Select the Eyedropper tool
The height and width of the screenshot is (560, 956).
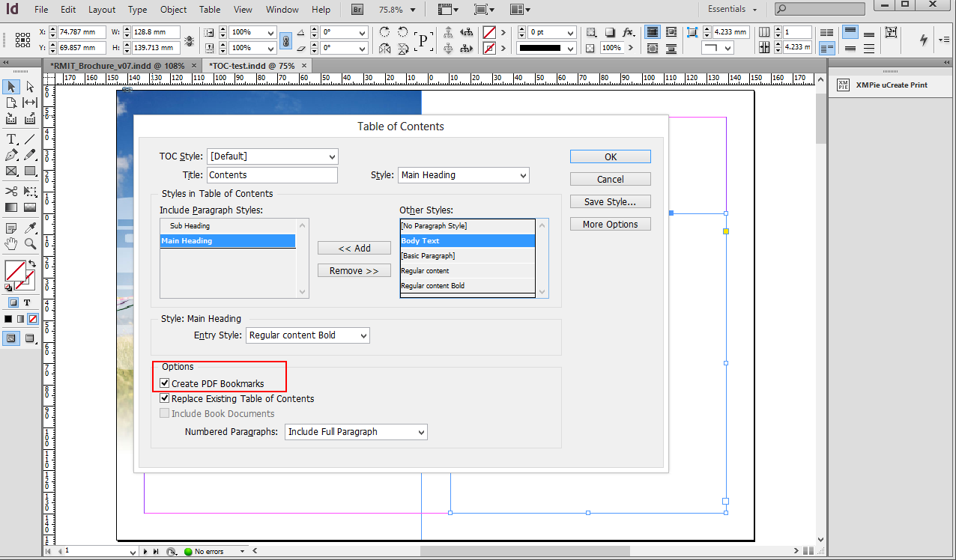28,229
